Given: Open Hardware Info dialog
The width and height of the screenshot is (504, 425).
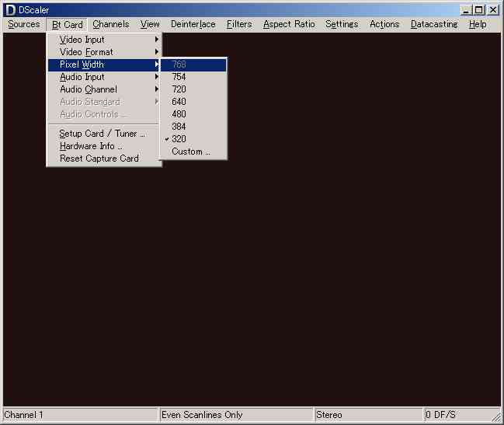Looking at the screenshot, I should pyautogui.click(x=104, y=146).
